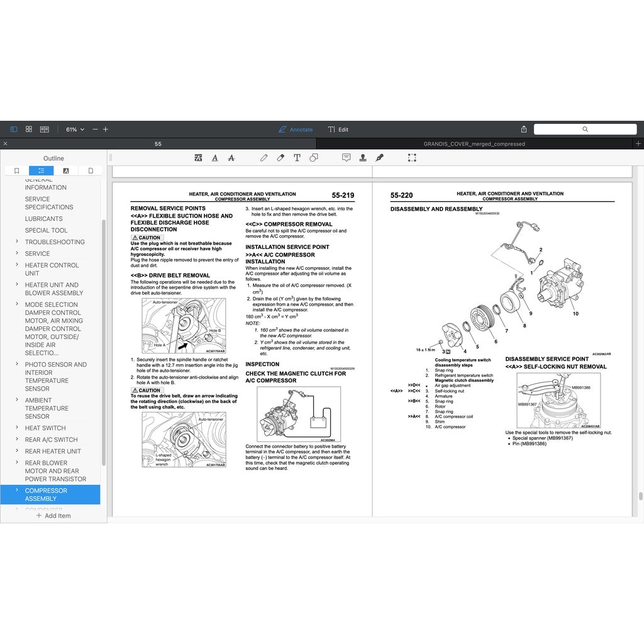Switch to thumbnail grid view

pos(29,130)
